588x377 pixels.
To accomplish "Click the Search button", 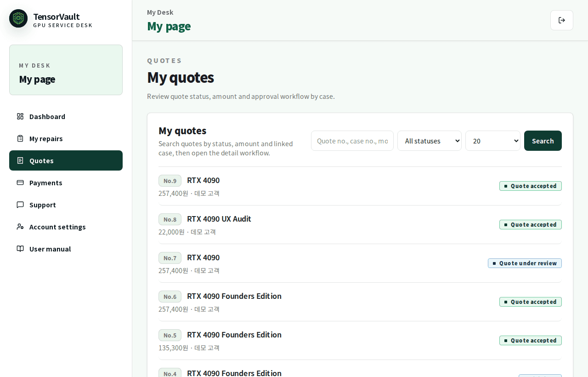I will click(x=543, y=141).
